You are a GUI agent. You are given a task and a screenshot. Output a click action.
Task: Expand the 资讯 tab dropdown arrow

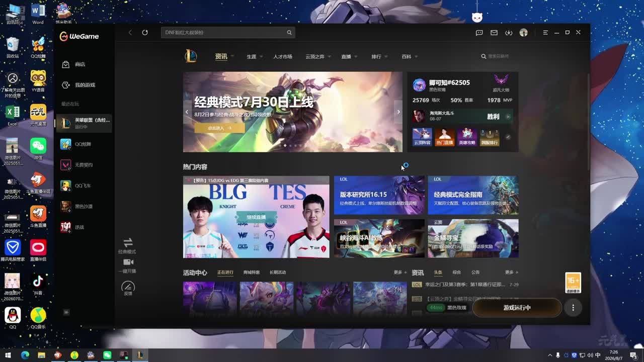click(x=232, y=57)
